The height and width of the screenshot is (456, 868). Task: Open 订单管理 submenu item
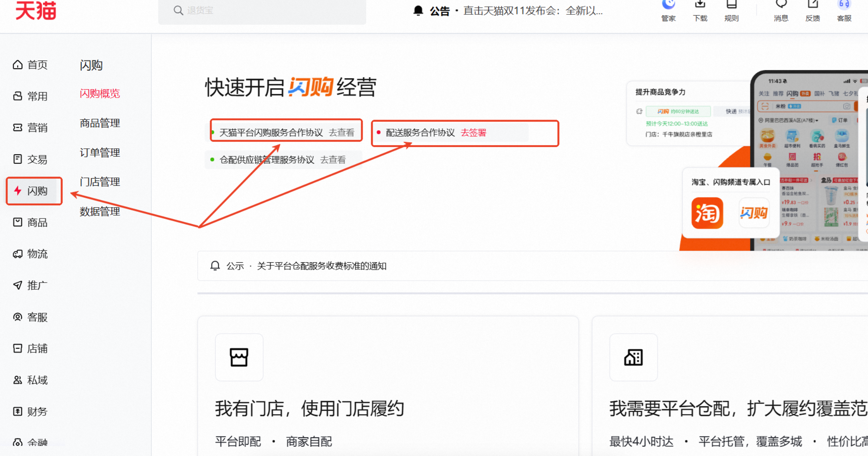pyautogui.click(x=100, y=153)
